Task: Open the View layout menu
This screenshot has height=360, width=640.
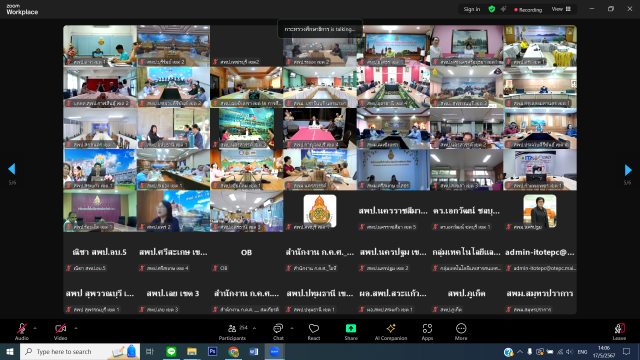Action: [561, 9]
